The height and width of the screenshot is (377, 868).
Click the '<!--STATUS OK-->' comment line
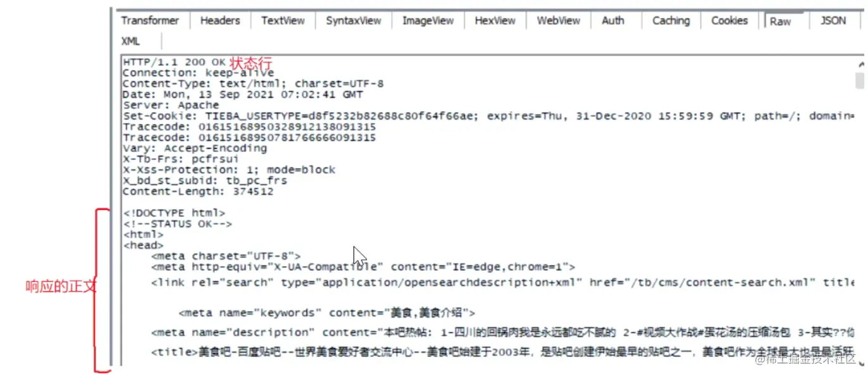[178, 224]
